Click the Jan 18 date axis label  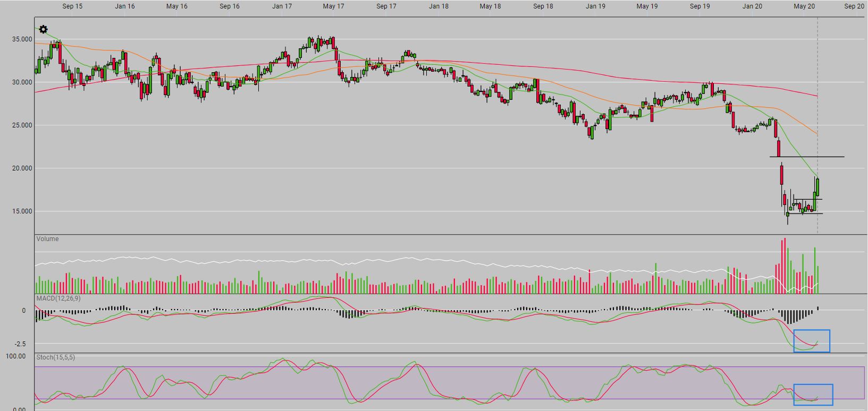pyautogui.click(x=439, y=6)
